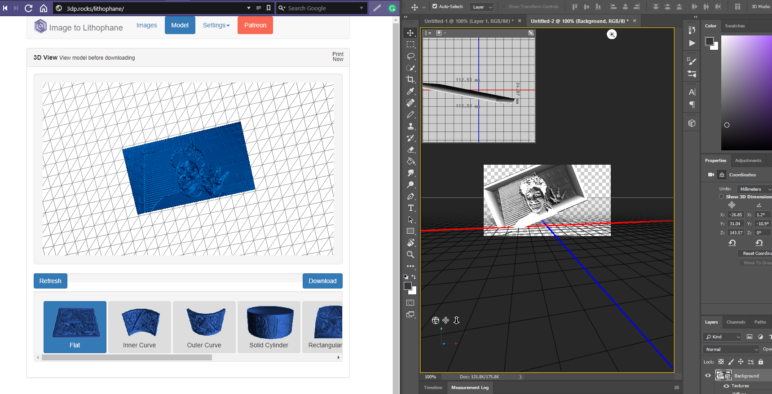The image size is (772, 394).
Task: Select the Paint Bucket tool
Action: [x=410, y=162]
